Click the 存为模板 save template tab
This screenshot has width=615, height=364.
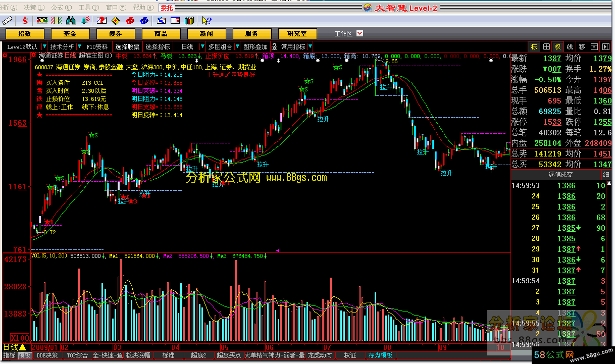point(381,355)
